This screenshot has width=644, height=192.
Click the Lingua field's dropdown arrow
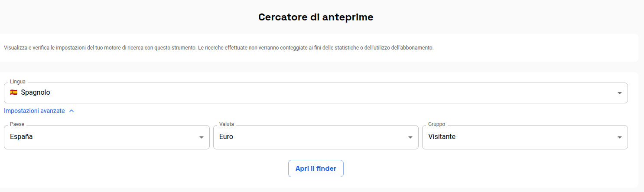tap(620, 93)
